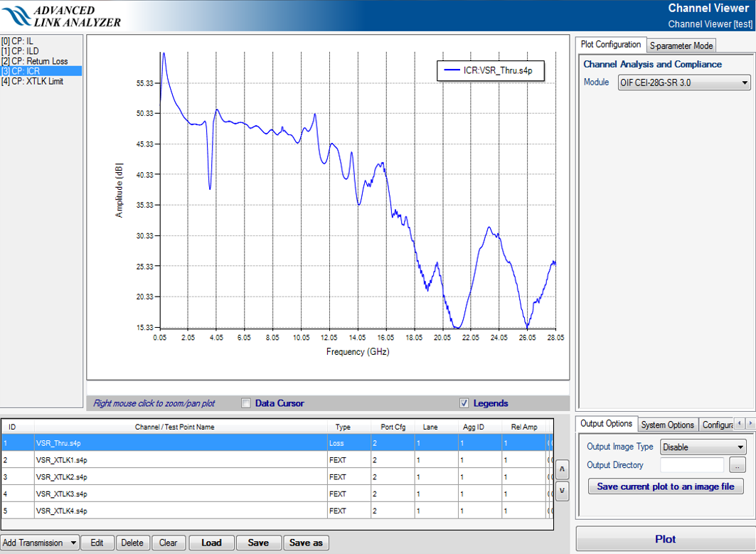Click the Save as button

point(307,543)
